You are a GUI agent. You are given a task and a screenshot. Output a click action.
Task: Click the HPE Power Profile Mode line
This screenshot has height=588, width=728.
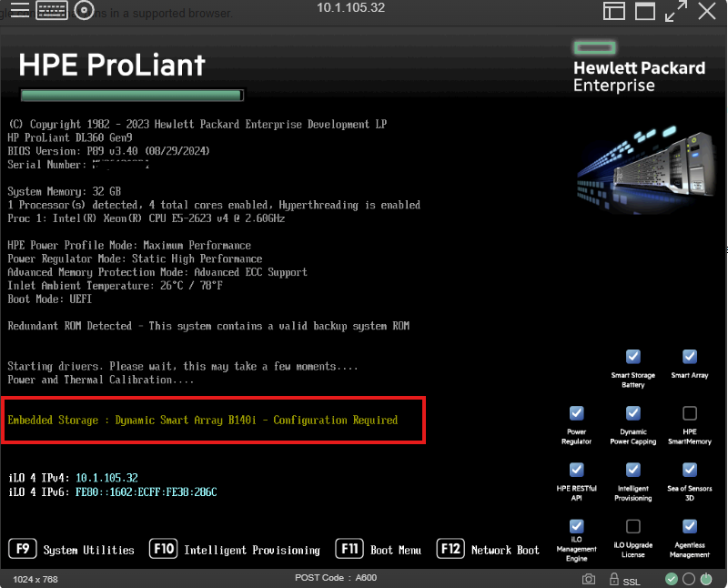click(129, 245)
